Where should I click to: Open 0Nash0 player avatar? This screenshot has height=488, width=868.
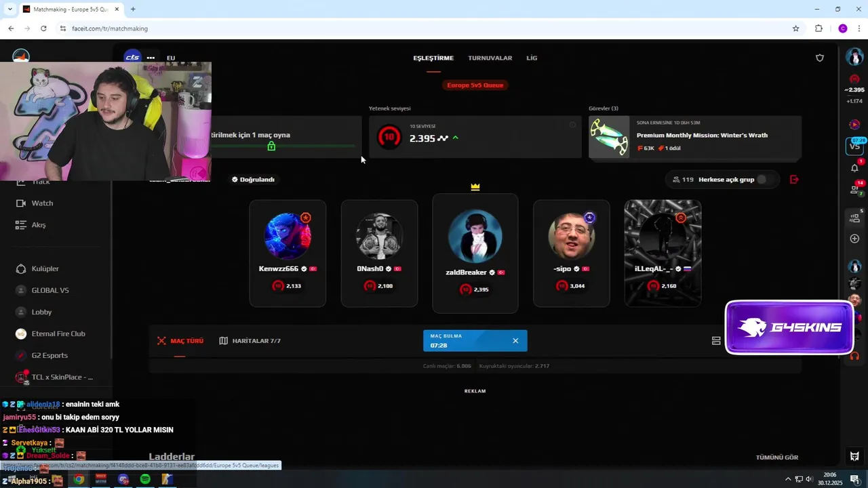379,236
